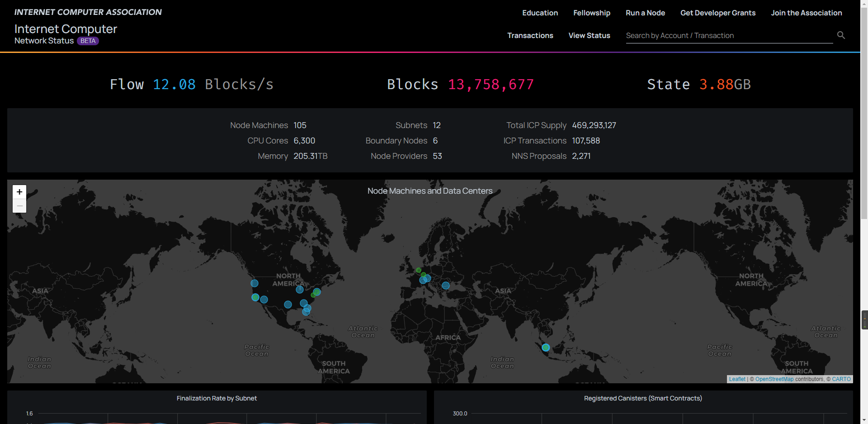Click the State size 3.88GB
Screen dimensions: 868x424
pos(725,85)
